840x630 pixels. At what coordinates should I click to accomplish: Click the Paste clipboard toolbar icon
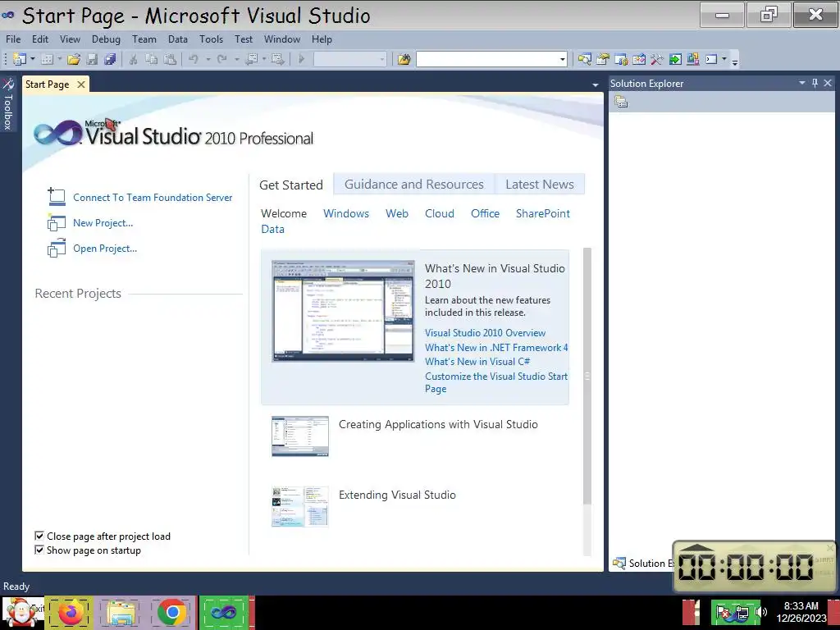pyautogui.click(x=170, y=59)
